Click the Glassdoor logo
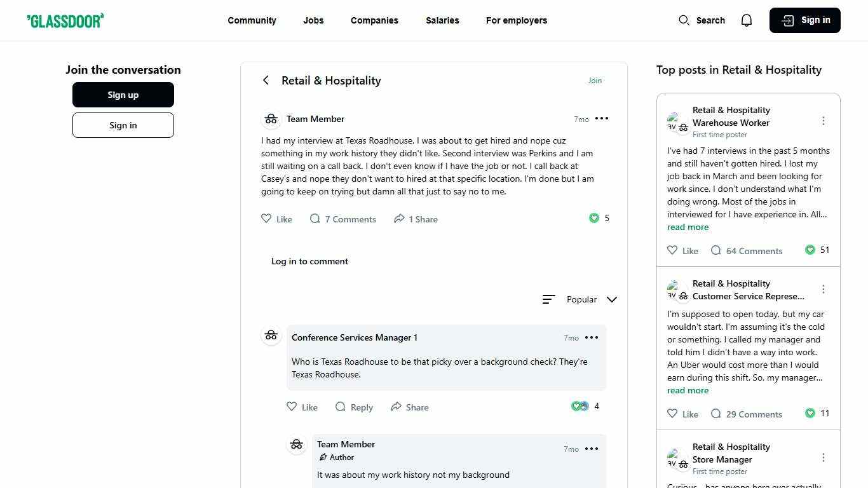 click(x=65, y=20)
